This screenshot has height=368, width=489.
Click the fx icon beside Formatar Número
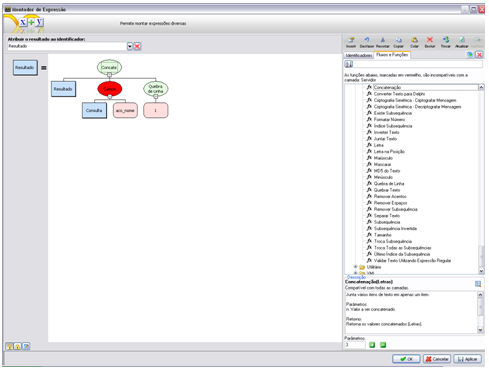[369, 119]
